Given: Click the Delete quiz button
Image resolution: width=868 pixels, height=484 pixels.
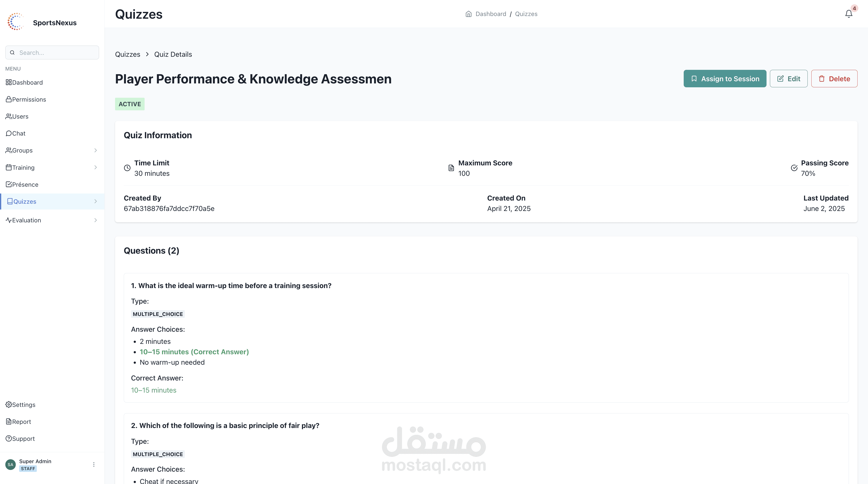Looking at the screenshot, I should click(x=834, y=79).
